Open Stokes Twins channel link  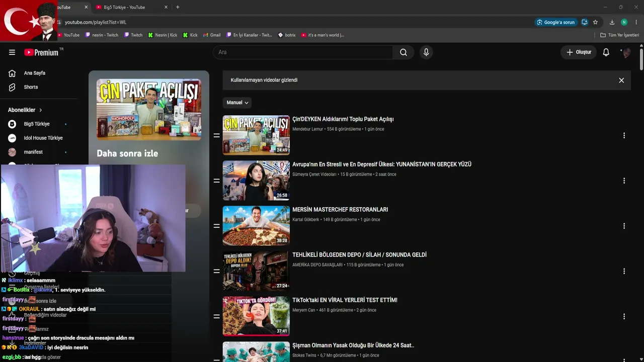pos(304,355)
